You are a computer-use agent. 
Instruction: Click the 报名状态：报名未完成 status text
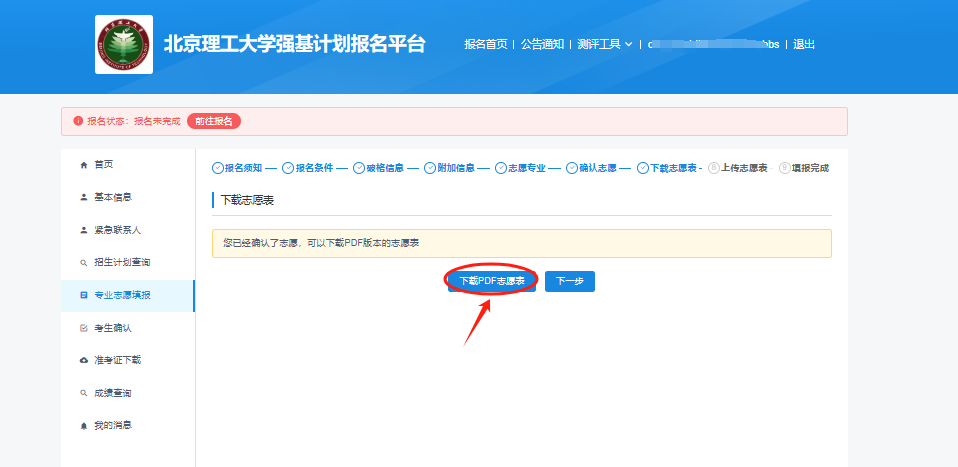click(x=134, y=121)
